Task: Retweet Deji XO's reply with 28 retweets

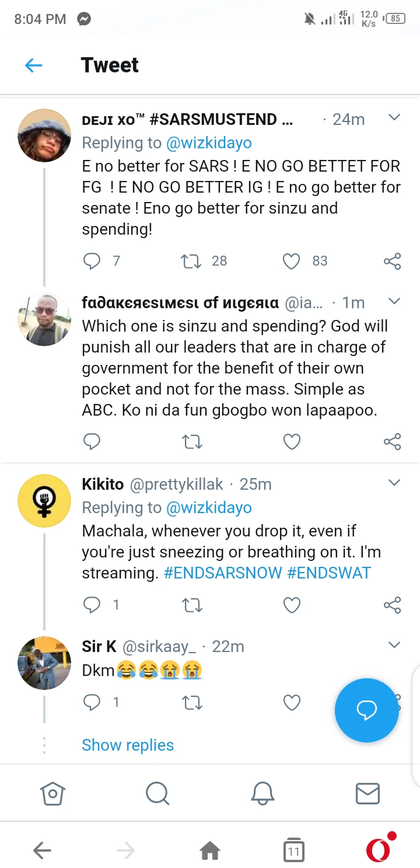Action: coord(191,261)
